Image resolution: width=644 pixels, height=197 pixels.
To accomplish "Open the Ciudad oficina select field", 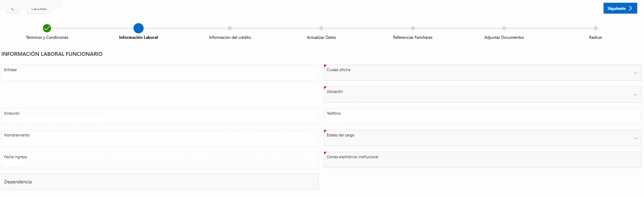I will tap(482, 73).
